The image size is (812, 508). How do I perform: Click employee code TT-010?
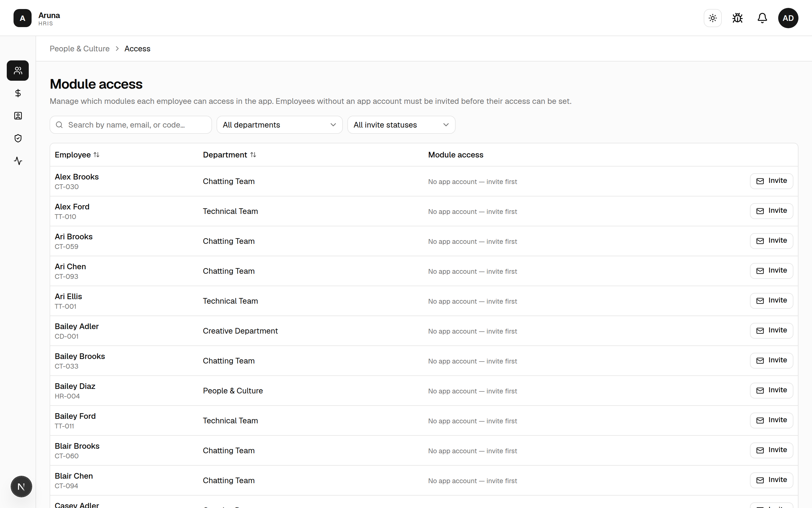[65, 217]
